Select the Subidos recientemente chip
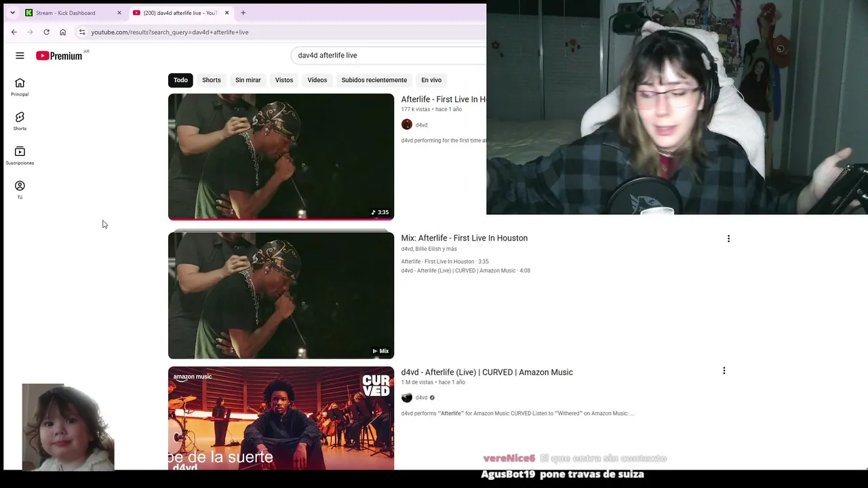 click(374, 80)
